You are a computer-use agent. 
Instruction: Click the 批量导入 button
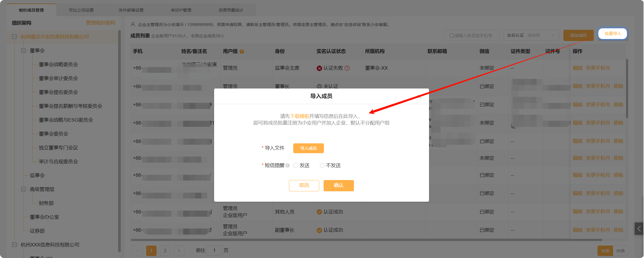click(613, 34)
